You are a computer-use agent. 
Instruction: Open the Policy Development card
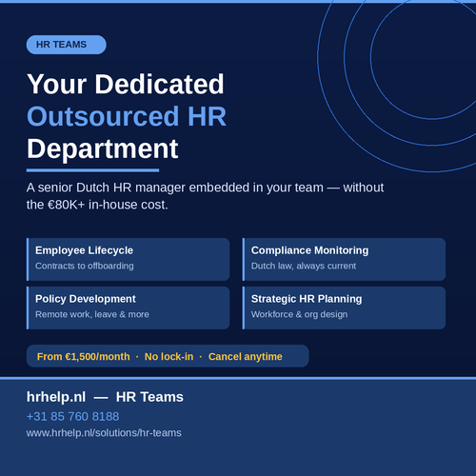[x=128, y=307]
